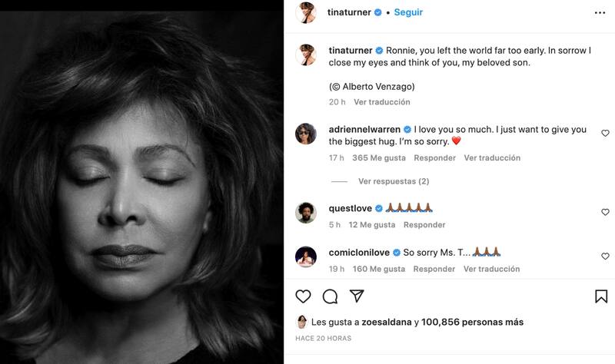Save the post with the bookmark icon
The height and width of the screenshot is (364, 615).
click(x=601, y=296)
